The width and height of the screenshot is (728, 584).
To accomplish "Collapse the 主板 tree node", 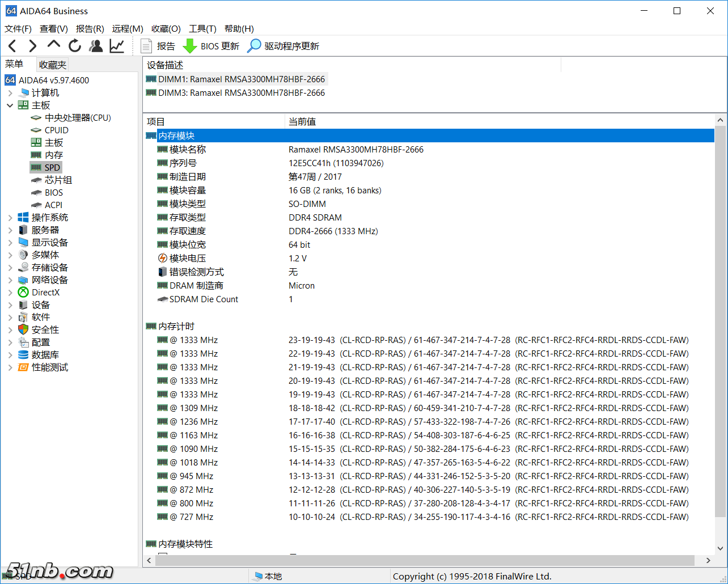I will 10,105.
